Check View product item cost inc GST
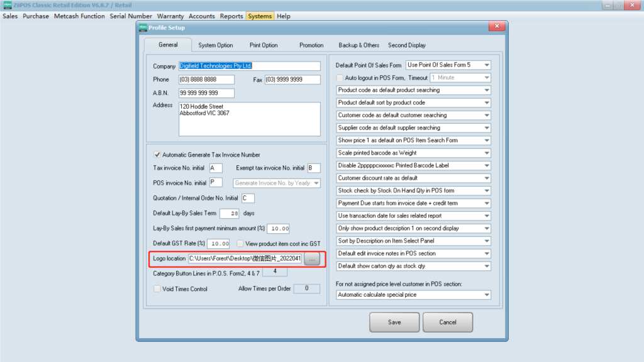 [x=240, y=243]
